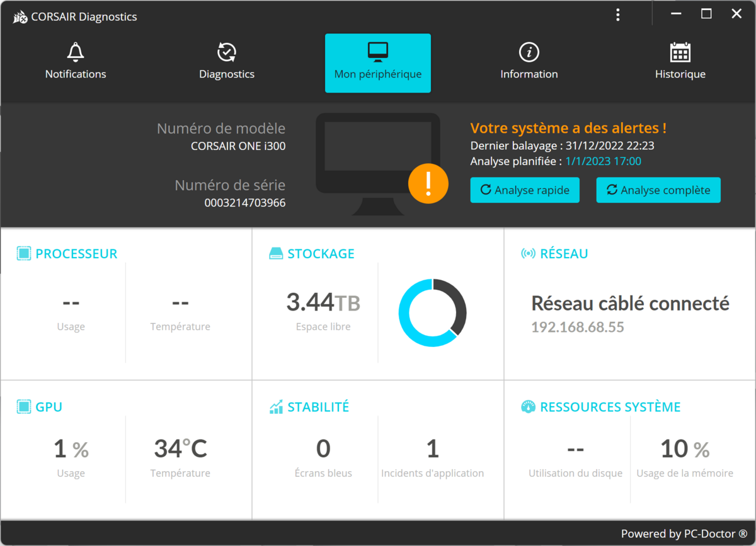The width and height of the screenshot is (756, 546).
Task: Open the RÉSEAU panel heading
Action: pyautogui.click(x=564, y=254)
